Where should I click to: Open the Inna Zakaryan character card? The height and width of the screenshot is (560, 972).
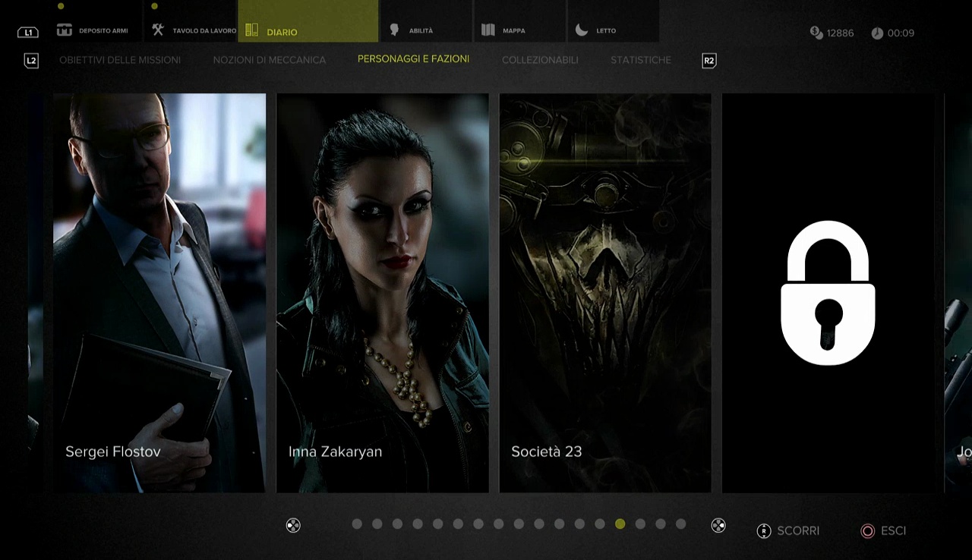(x=383, y=293)
